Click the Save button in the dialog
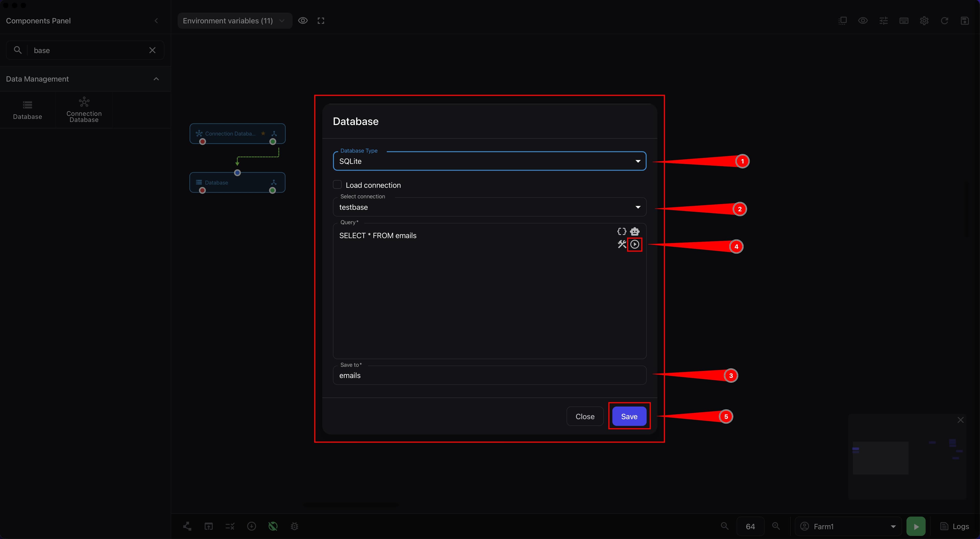980x539 pixels. [629, 417]
